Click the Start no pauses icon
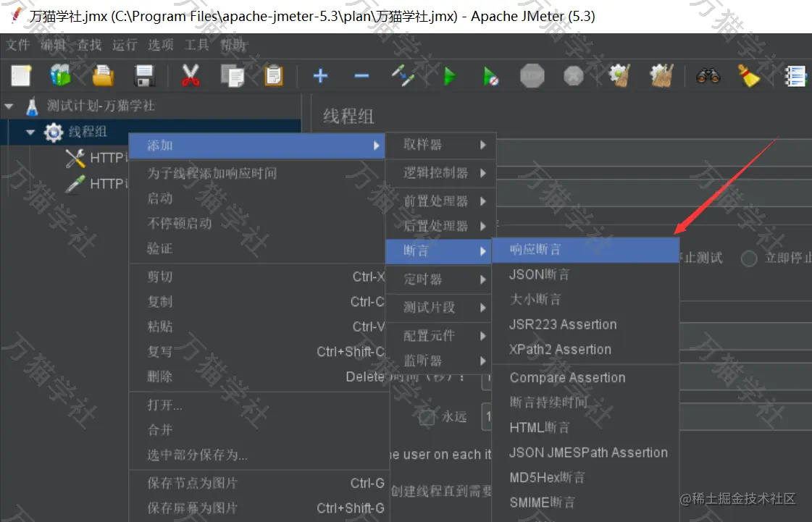 point(490,76)
